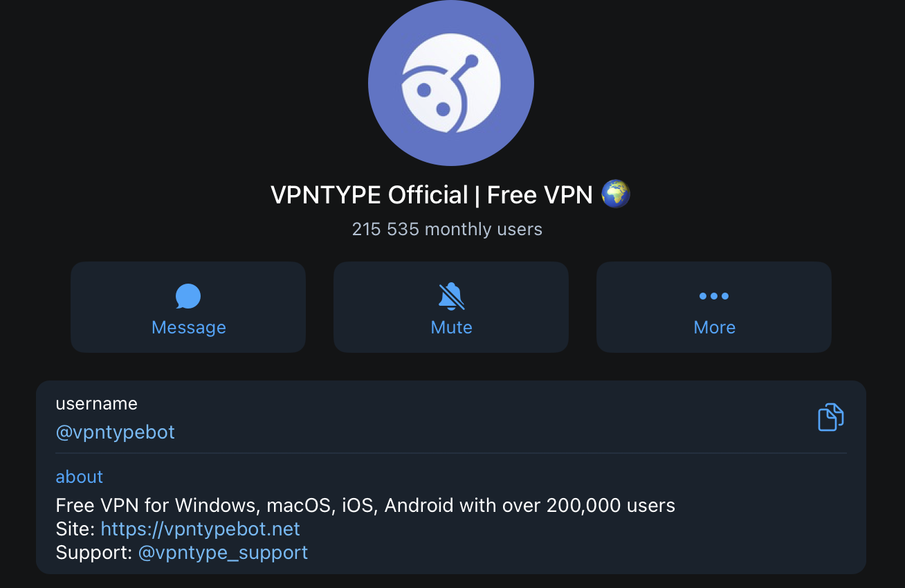Click the crossed-out bell icon above Mute
Image resolution: width=905 pixels, height=588 pixels.
pyautogui.click(x=450, y=296)
